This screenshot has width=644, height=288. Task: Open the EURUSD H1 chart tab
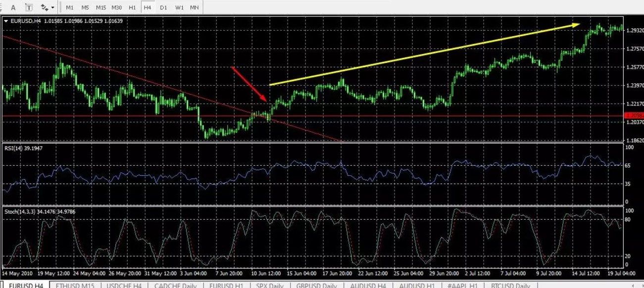pyautogui.click(x=226, y=285)
